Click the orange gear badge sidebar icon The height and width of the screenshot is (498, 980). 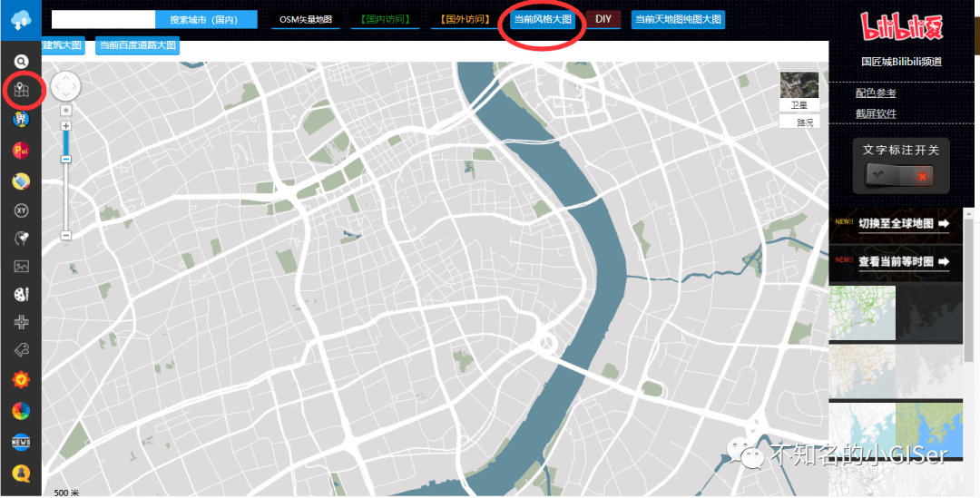[x=21, y=378]
